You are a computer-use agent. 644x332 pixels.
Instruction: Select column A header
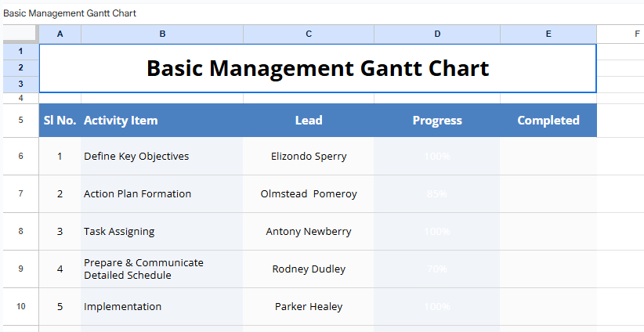point(60,34)
